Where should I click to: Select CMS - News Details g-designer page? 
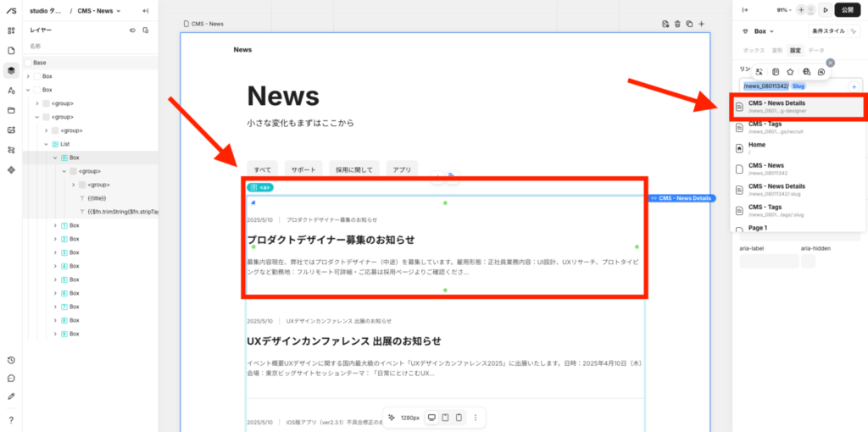[x=797, y=107]
